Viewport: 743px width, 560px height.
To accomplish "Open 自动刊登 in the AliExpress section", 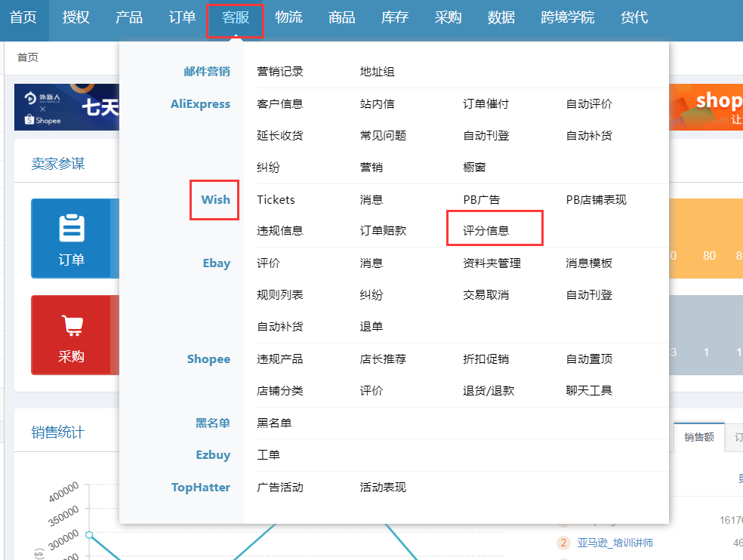I will tap(486, 136).
